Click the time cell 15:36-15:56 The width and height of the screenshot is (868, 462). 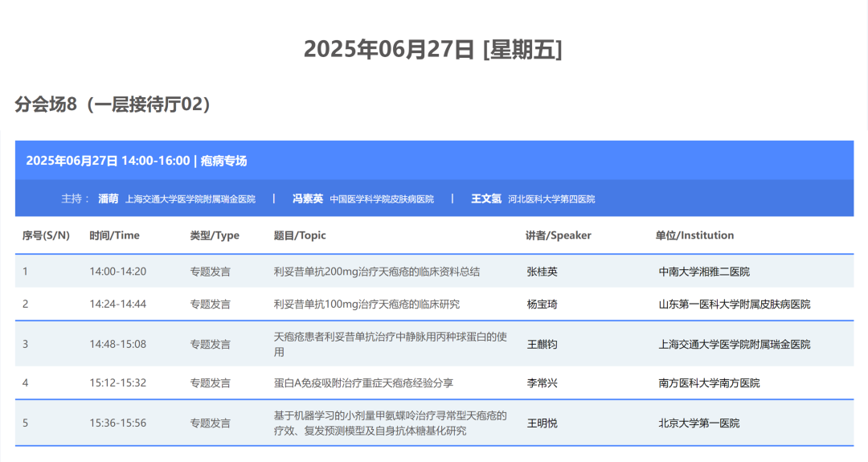tap(118, 423)
